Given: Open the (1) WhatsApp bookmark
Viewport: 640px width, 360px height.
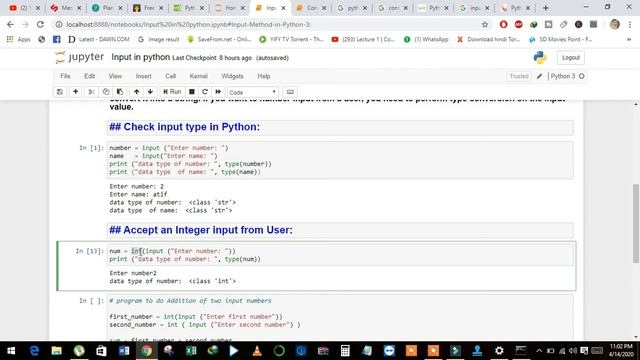Looking at the screenshot, I should [x=426, y=39].
